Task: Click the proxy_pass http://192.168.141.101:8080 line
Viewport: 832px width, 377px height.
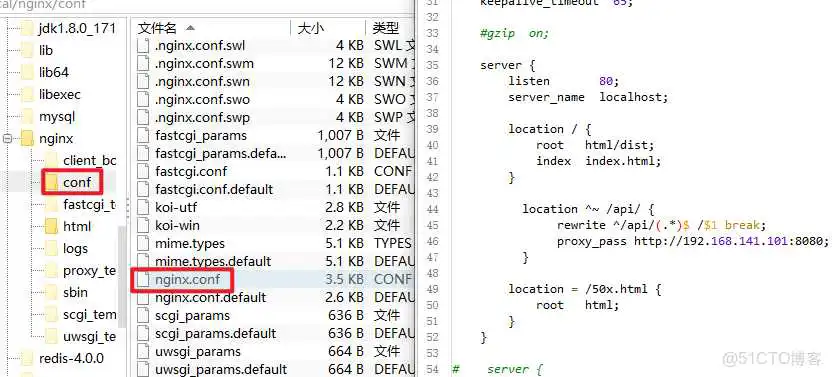Action: (692, 241)
